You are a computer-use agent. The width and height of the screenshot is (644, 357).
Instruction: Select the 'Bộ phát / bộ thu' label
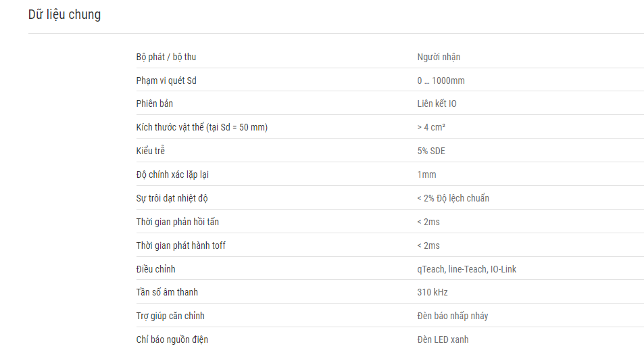[x=166, y=57]
